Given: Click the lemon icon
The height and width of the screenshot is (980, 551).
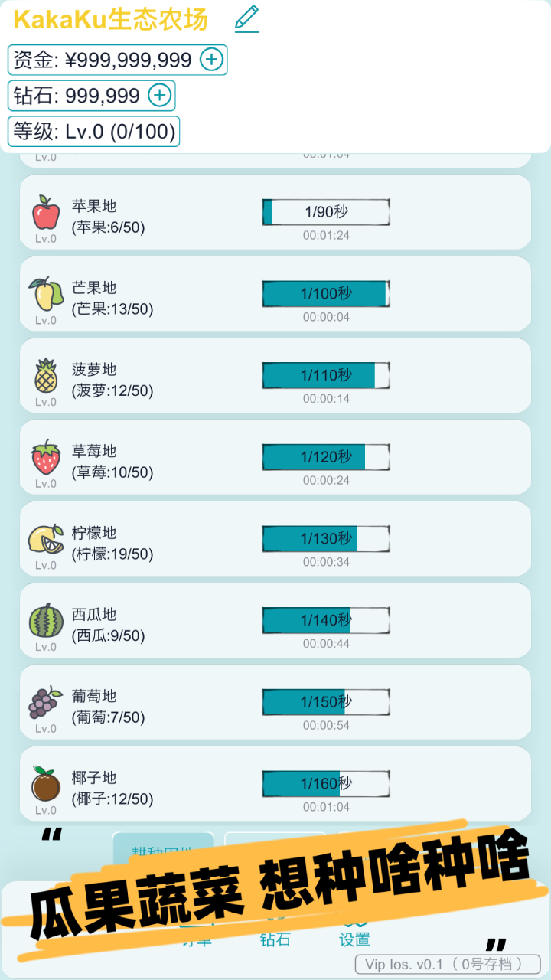Looking at the screenshot, I should 46,539.
